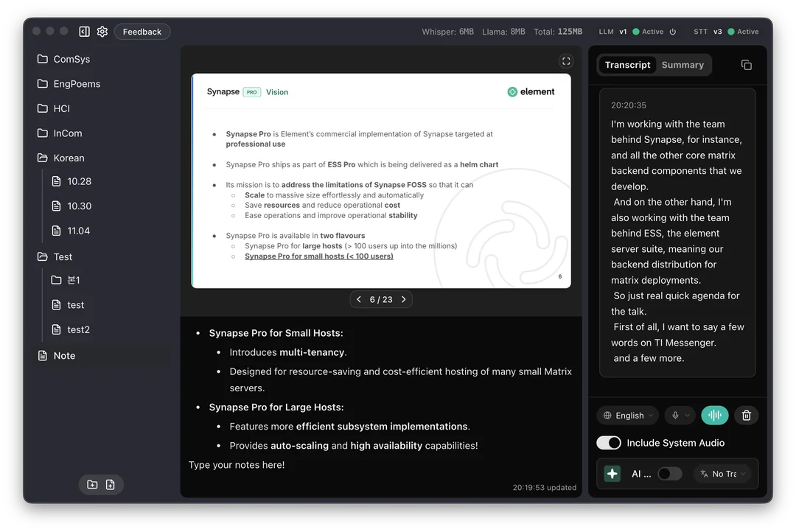The image size is (796, 532).
Task: Open the No Translation dropdown
Action: [723, 474]
